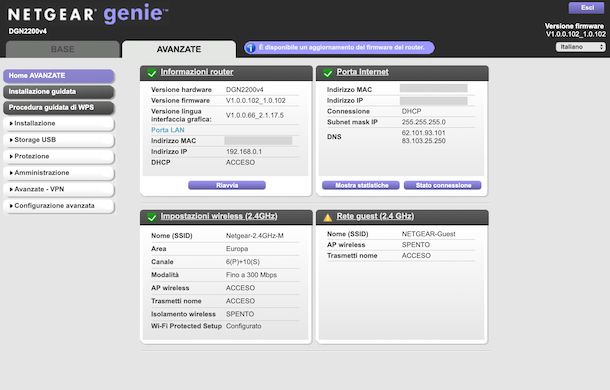This screenshot has height=390, width=610.
Task: Expand the Amministrazione menu section
Action: point(59,173)
